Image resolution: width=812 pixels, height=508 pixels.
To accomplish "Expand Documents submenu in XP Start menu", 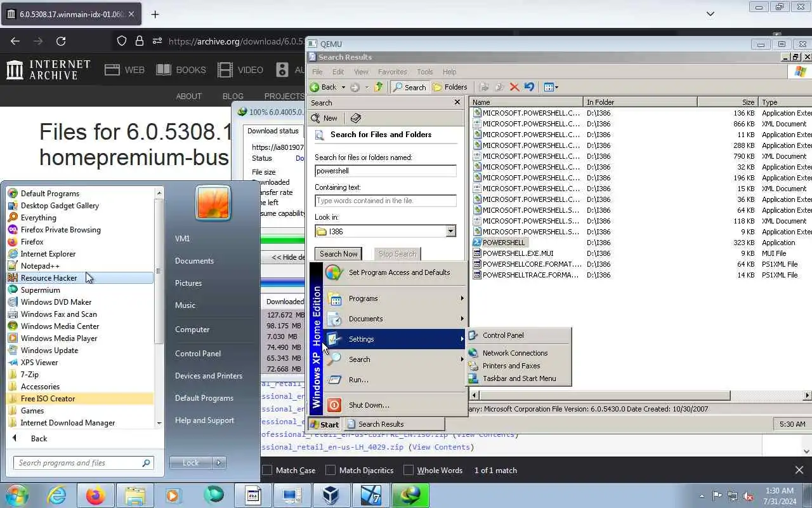I will (x=396, y=318).
